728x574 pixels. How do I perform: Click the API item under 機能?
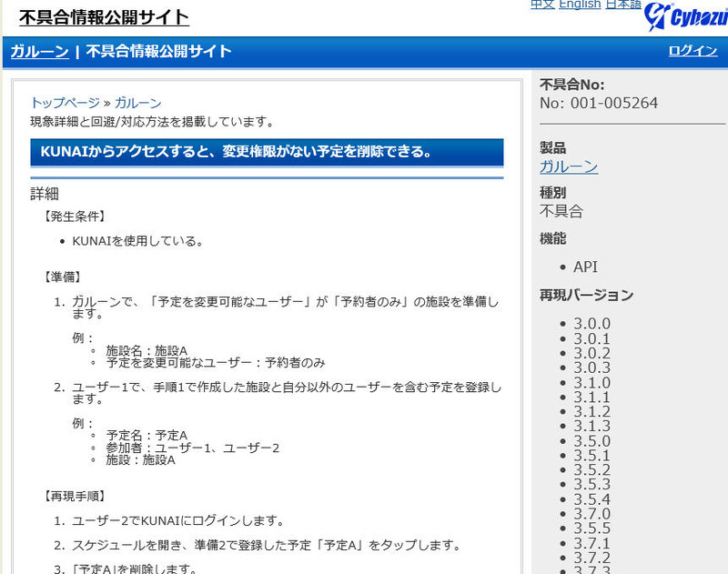(585, 267)
